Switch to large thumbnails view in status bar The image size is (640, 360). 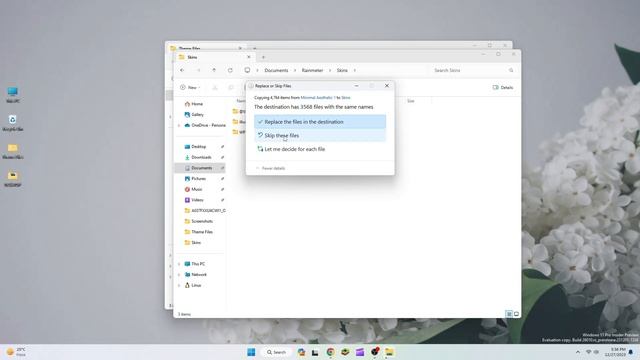click(x=516, y=314)
